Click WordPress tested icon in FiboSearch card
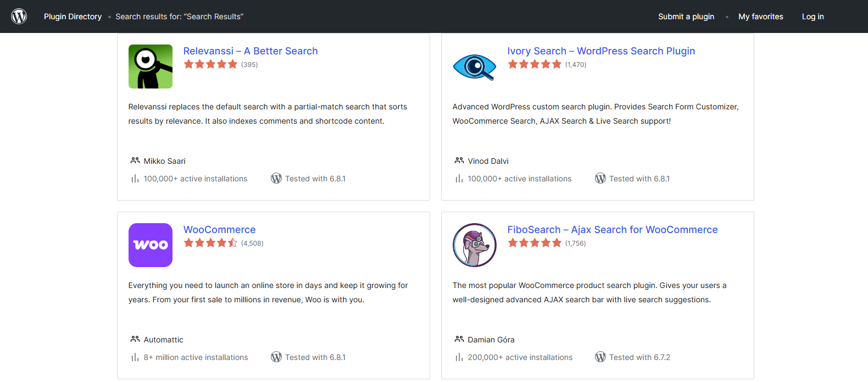Screen dimensions: 868x382 pyautogui.click(x=600, y=357)
